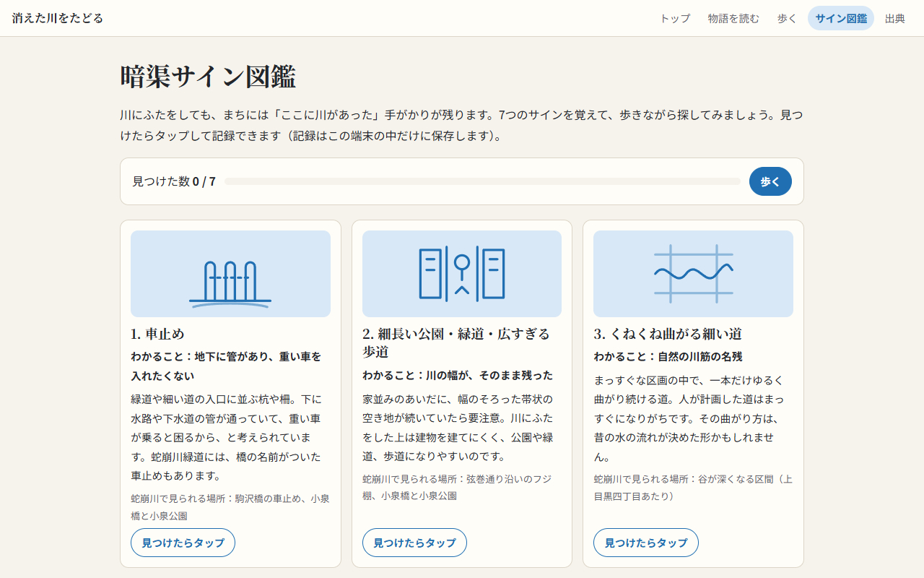This screenshot has width=924, height=578.
Task: Click the heading 2. 細長い公園・緑道・広すぎる歩道
Action: 456,342
